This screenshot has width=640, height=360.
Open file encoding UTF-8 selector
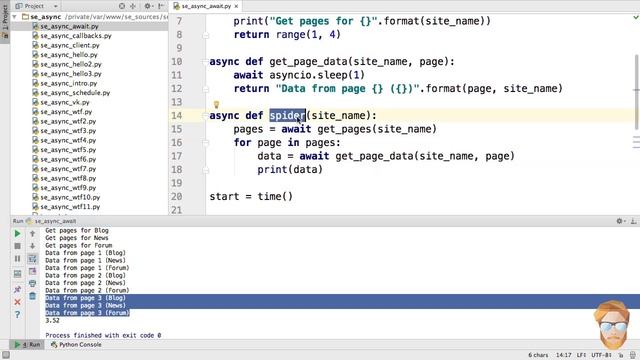pos(602,355)
